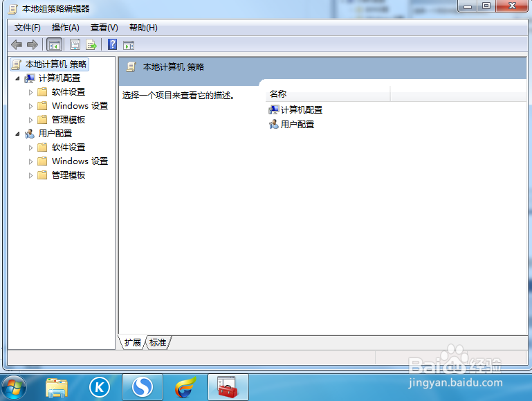
Task: Click 软件设置 folder icon under 用户配置
Action: click(42, 148)
